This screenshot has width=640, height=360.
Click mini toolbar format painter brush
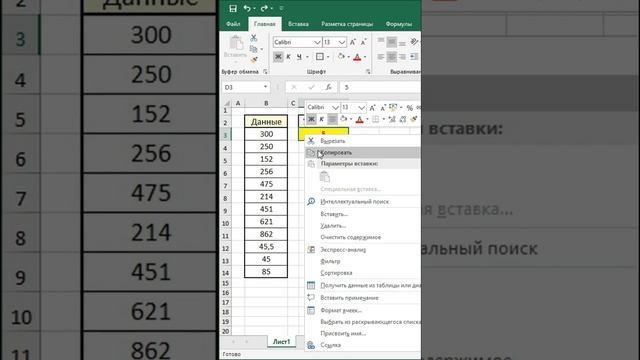point(414,119)
